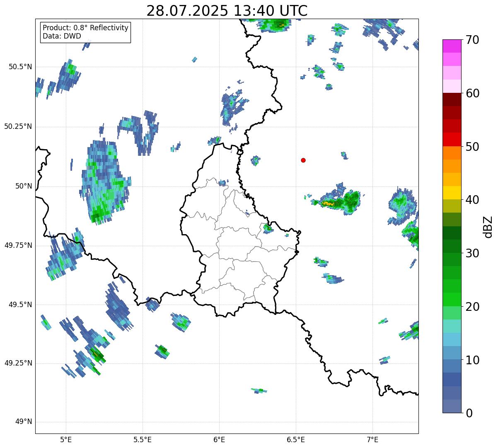Click the longitude label "5.5°E"
This screenshot has height=448, width=498.
point(143,439)
